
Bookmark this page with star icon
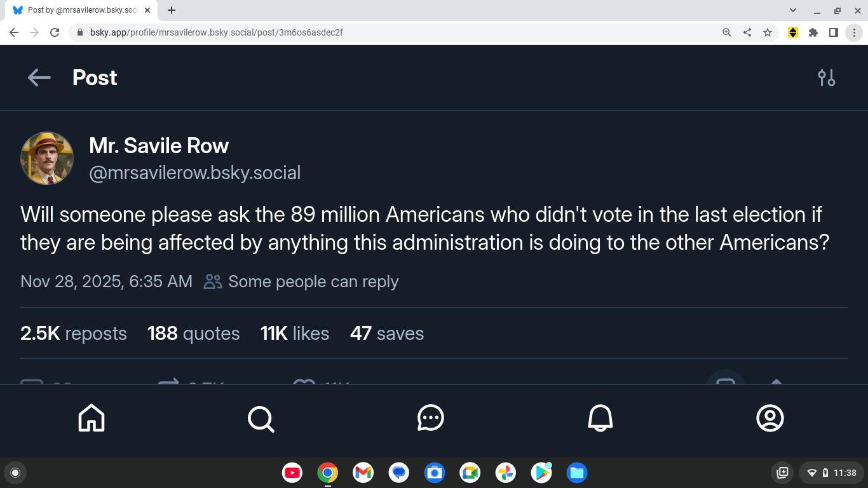click(x=768, y=32)
